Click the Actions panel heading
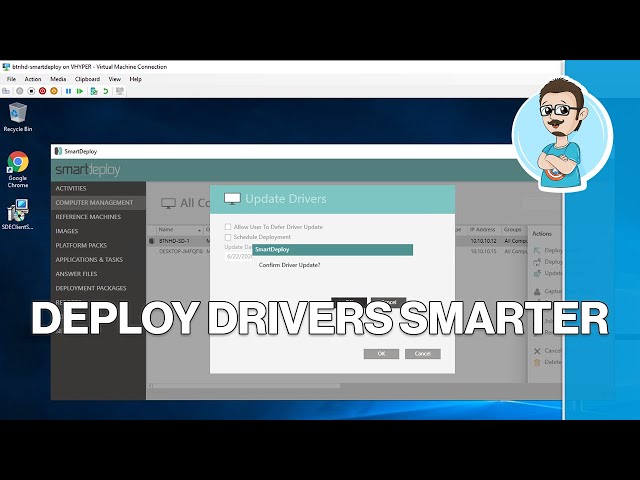 [542, 234]
